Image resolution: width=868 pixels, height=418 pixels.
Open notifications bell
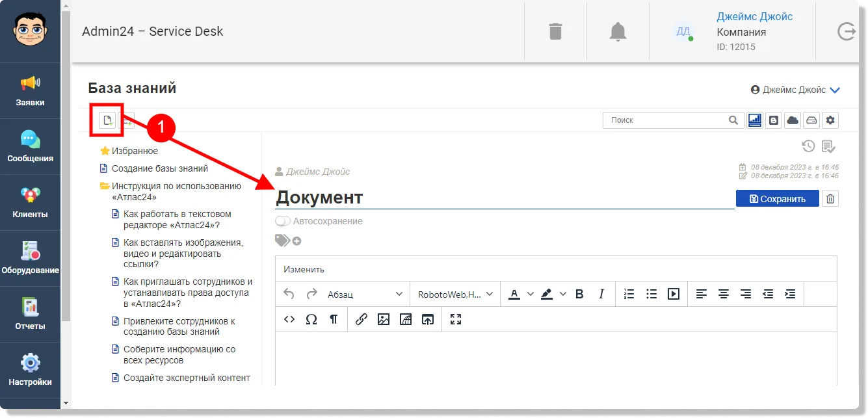pos(618,31)
